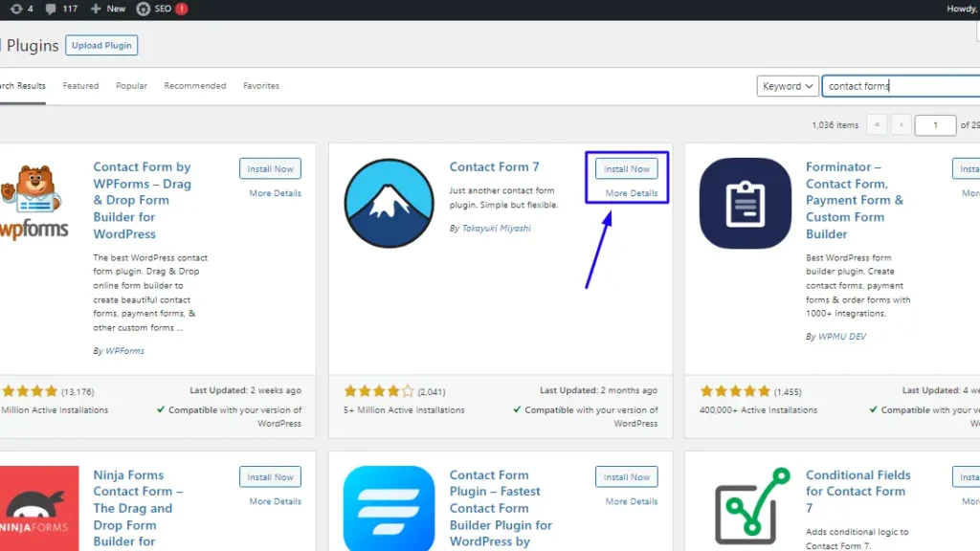Click the Howdy account menu
Screen dimensions: 980x551
pos(963,9)
